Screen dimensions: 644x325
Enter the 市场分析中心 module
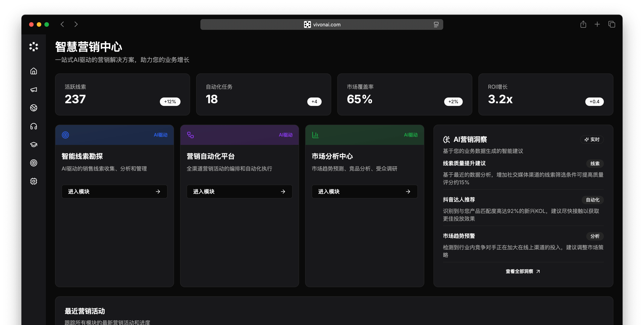click(364, 192)
